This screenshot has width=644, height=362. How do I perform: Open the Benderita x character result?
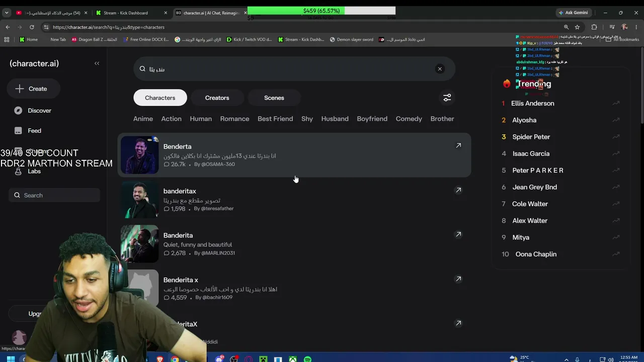click(294, 288)
